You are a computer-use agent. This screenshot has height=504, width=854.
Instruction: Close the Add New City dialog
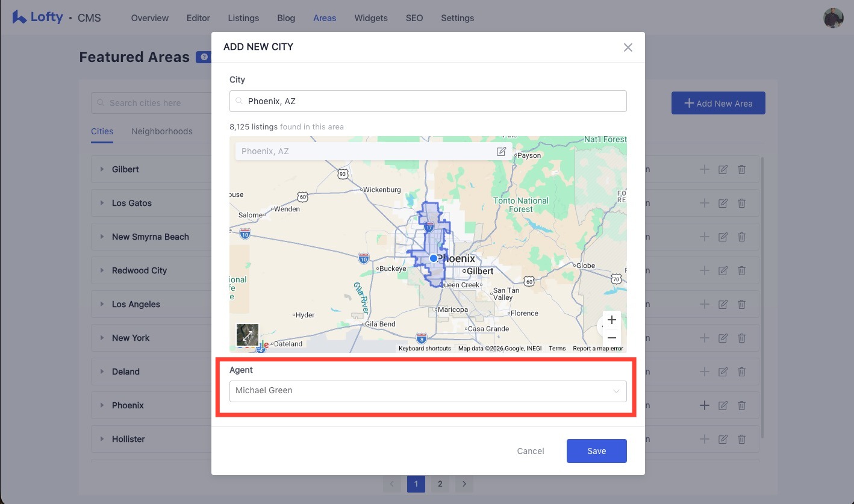coord(628,48)
